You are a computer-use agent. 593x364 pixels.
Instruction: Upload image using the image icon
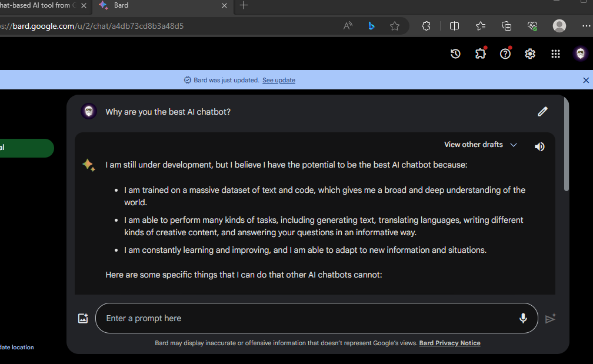[83, 318]
